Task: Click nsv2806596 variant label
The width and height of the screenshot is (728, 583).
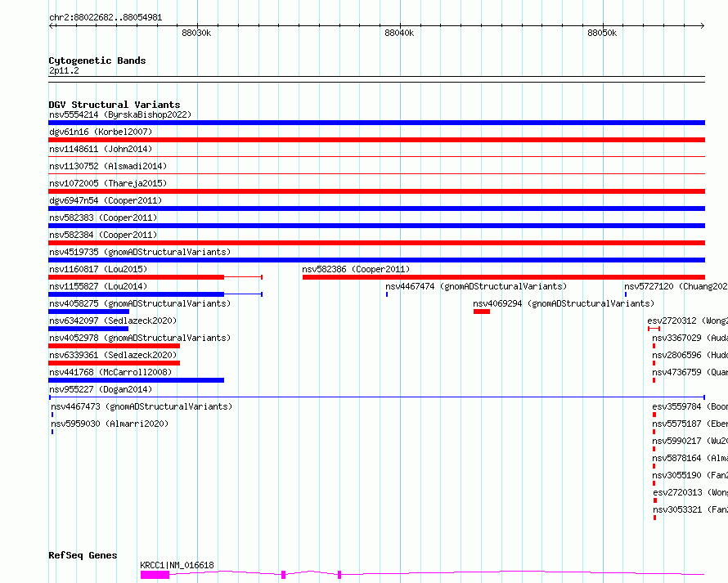Action: [x=690, y=355]
